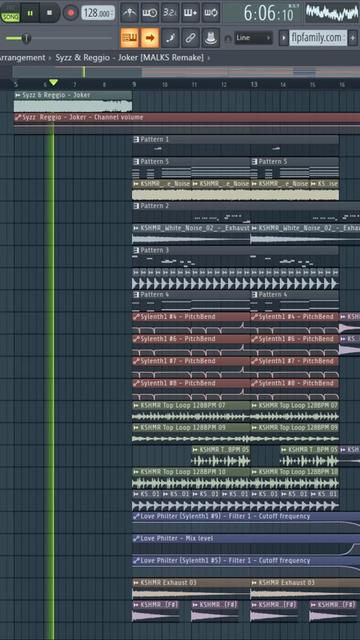360x640 pixels.
Task: Select the second KSHMR Top Loop 128BPM 07 clip
Action: tap(294, 411)
